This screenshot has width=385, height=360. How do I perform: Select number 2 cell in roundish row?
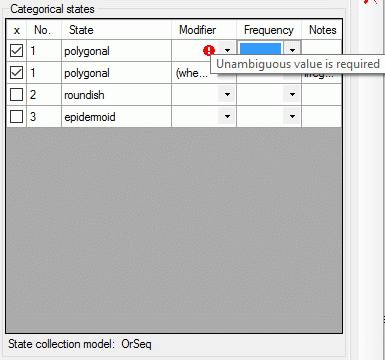tap(44, 95)
